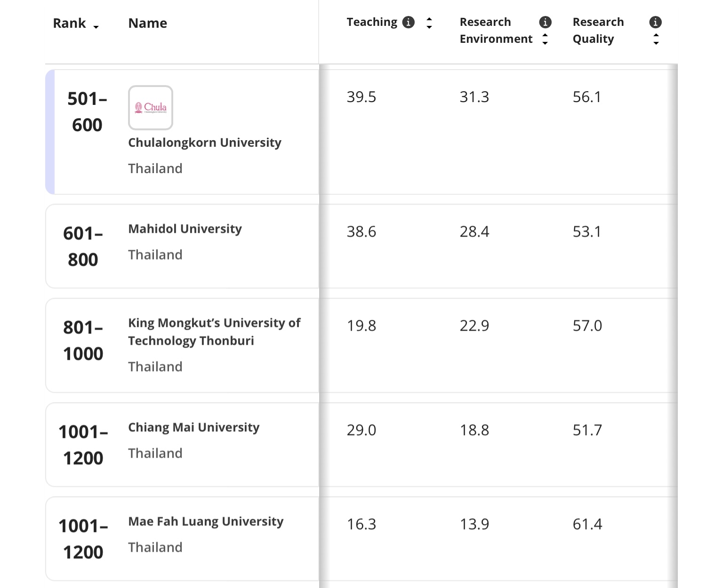
Task: Toggle Rank column sort arrow
Action: pos(96,27)
